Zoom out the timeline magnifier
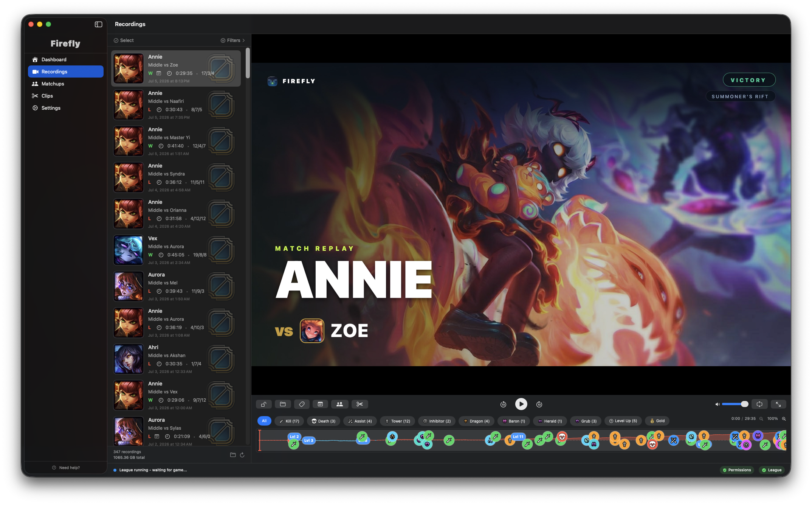The height and width of the screenshot is (505, 812). coord(761,419)
